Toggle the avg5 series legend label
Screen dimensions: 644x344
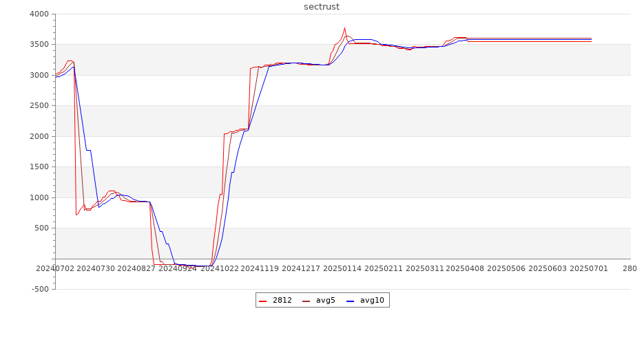tap(325, 300)
